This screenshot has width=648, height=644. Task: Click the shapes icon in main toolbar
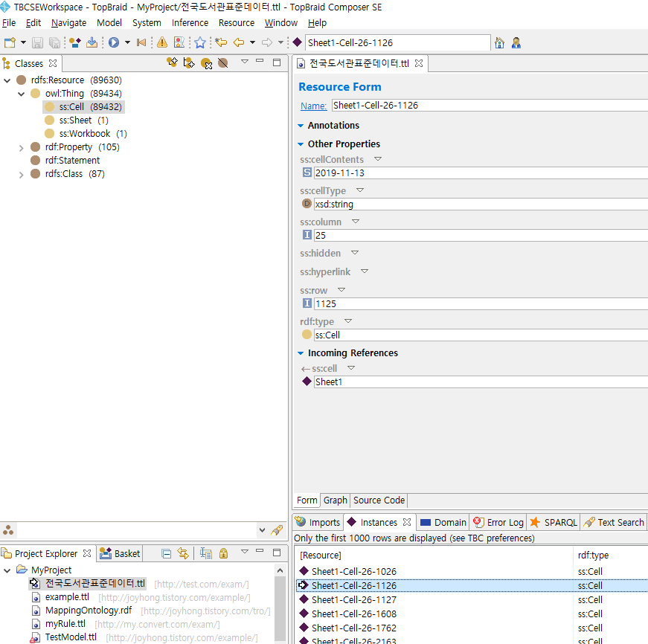[75, 42]
